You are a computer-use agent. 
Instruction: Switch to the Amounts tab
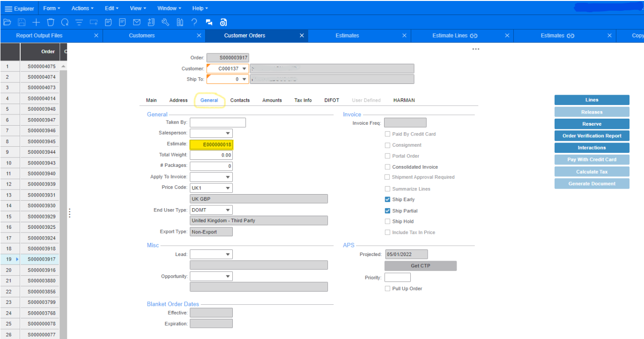272,100
